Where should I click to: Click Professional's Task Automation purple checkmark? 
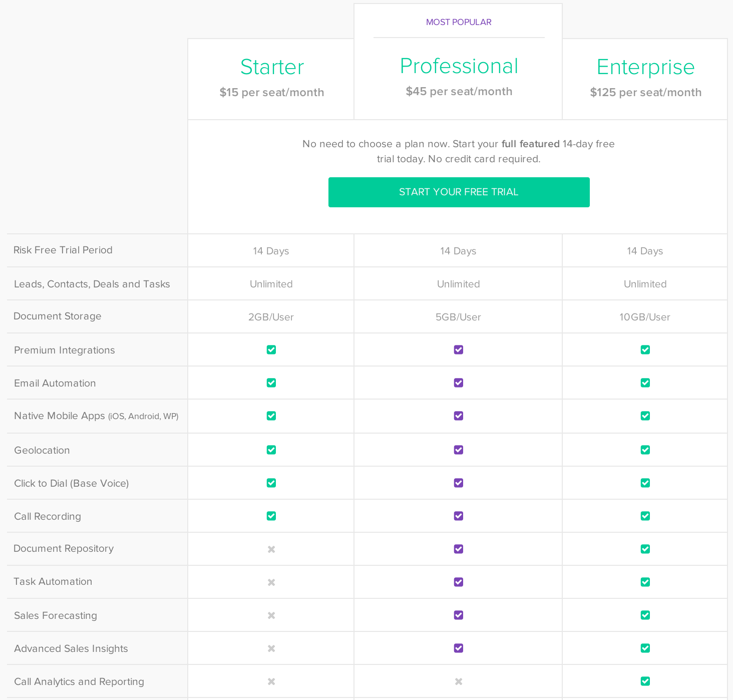pyautogui.click(x=459, y=582)
